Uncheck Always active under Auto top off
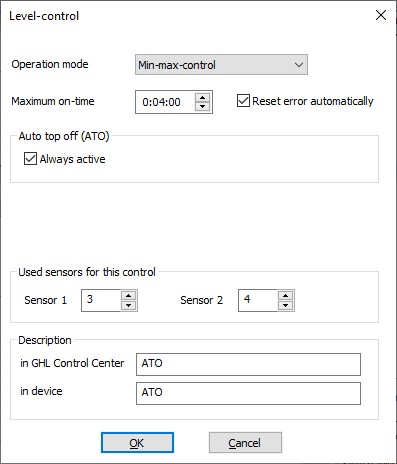Viewport: 397px width, 464px height. pos(30,159)
